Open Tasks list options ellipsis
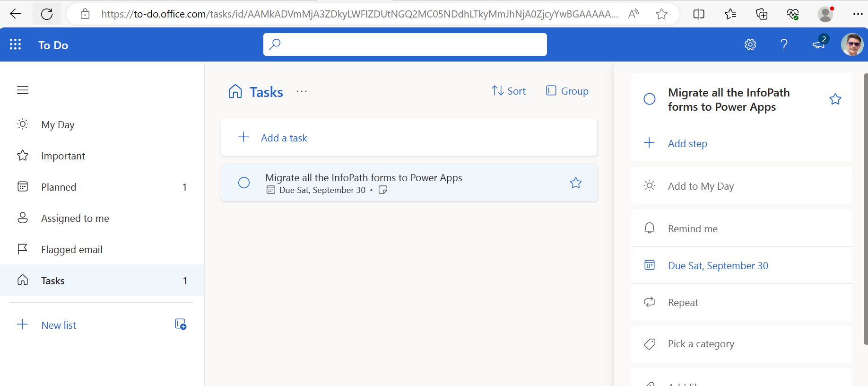Image resolution: width=868 pixels, height=386 pixels. [x=302, y=91]
